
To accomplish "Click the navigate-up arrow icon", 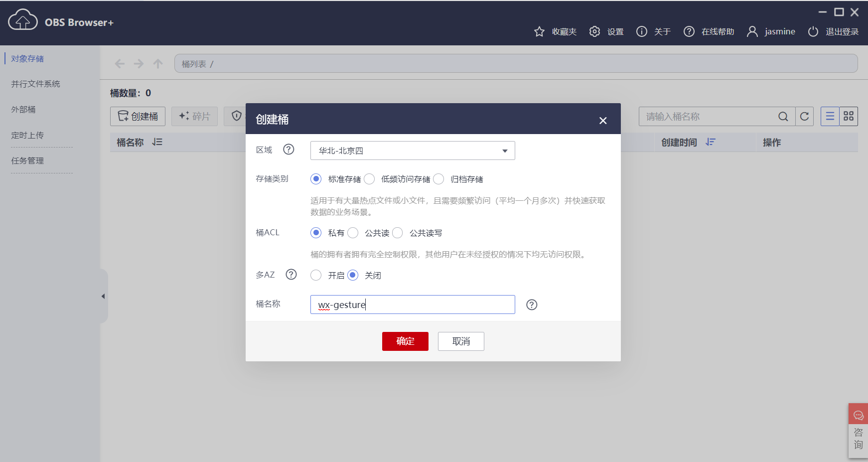I will (x=157, y=63).
